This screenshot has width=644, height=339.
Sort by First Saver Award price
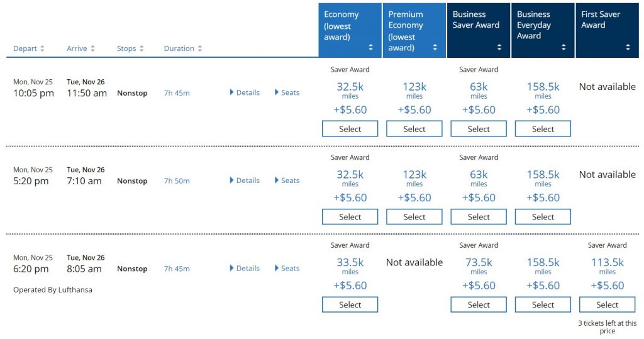pyautogui.click(x=628, y=47)
